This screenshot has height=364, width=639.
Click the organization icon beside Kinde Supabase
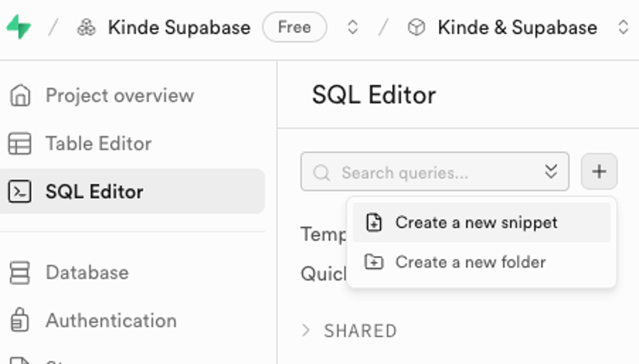(86, 28)
